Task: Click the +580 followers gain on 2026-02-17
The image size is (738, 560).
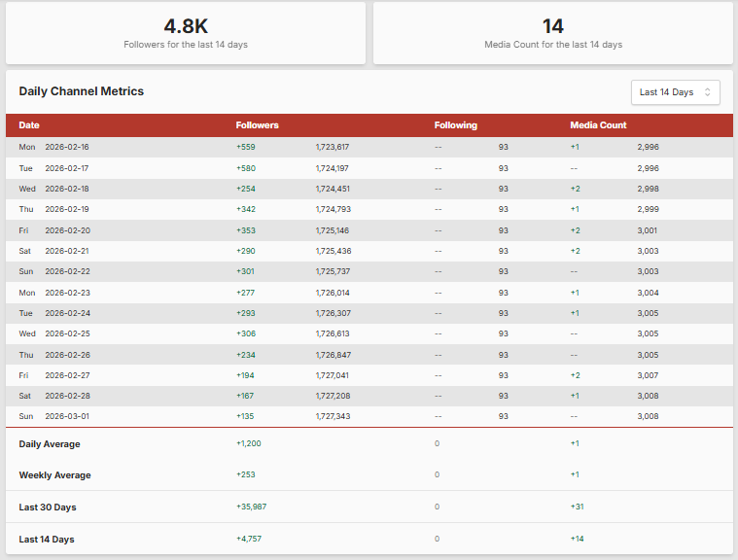Action: coord(246,168)
